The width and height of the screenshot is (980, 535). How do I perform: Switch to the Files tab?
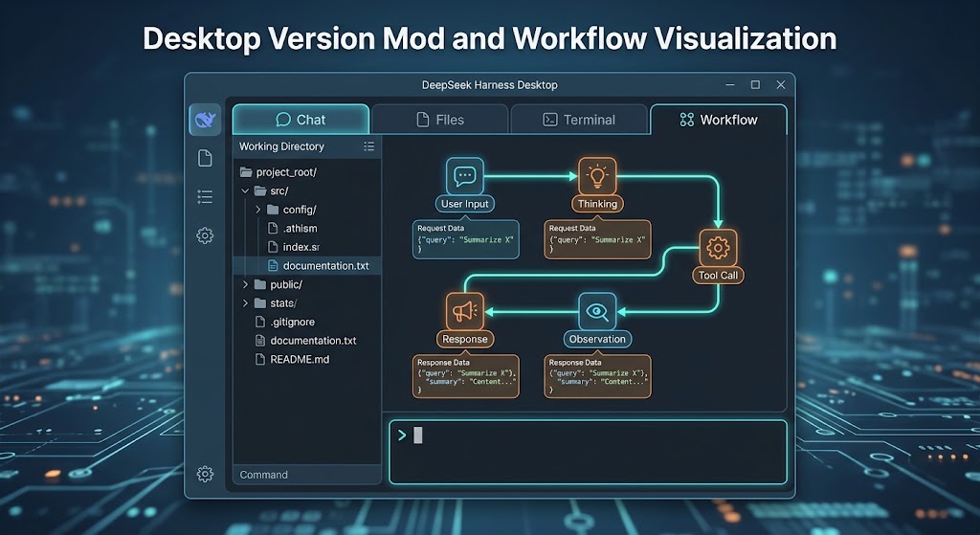[x=440, y=120]
